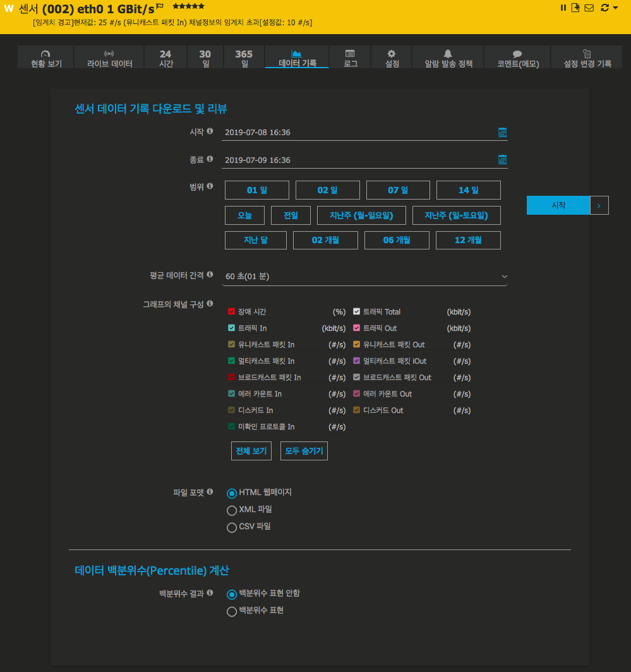Toggle 멀티캐스트 패킷 In checkbox

click(231, 361)
